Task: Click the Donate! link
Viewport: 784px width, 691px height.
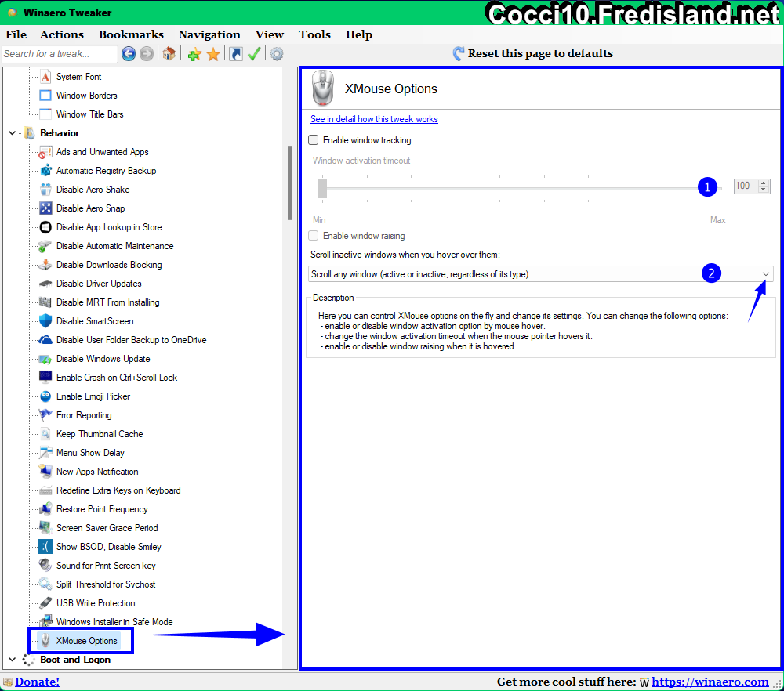Action: (x=37, y=682)
